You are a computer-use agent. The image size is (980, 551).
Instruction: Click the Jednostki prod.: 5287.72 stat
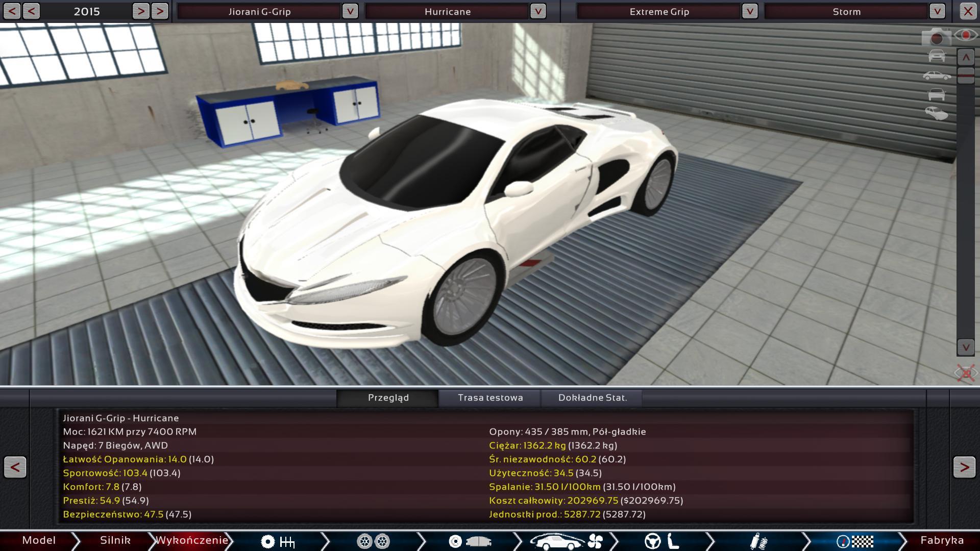coord(567,514)
